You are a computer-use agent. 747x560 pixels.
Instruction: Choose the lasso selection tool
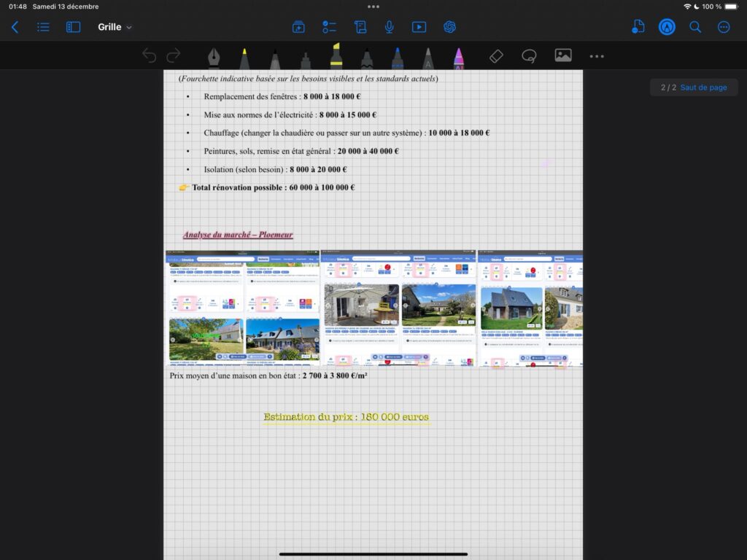pos(529,56)
